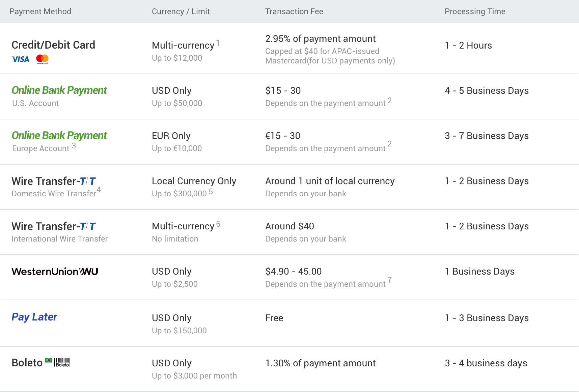Open Online Bank Payment for Europe Account
This screenshot has height=392, width=579.
[x=59, y=136]
